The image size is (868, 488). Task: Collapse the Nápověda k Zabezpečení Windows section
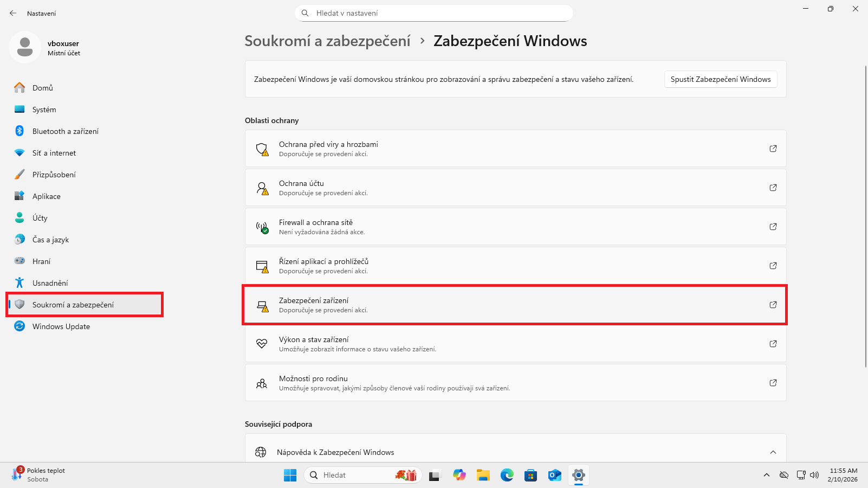[x=773, y=452]
